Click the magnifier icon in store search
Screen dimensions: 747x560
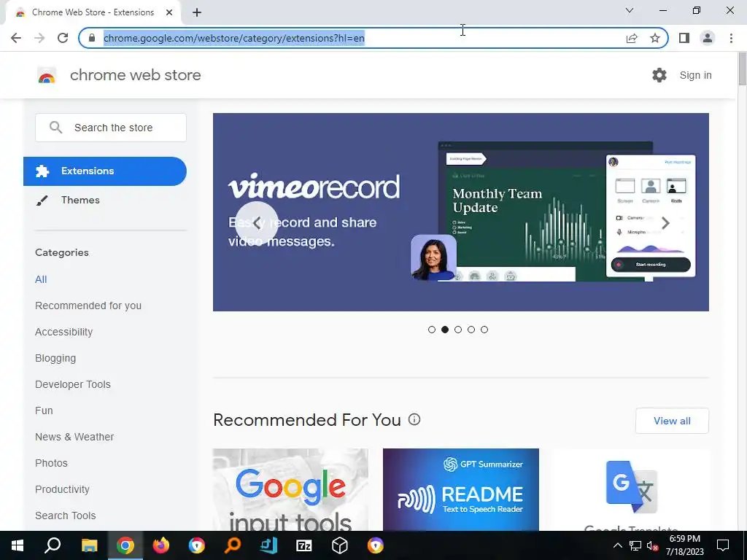(55, 127)
